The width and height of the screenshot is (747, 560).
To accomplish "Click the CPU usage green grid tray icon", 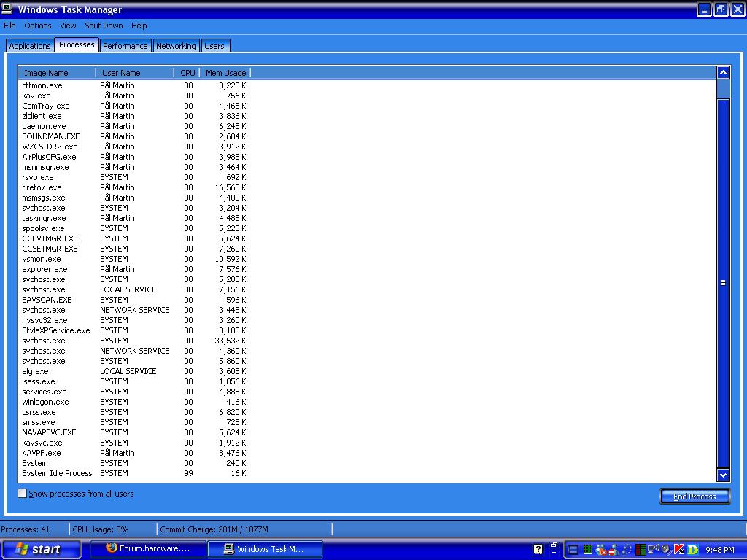I will tap(588, 550).
